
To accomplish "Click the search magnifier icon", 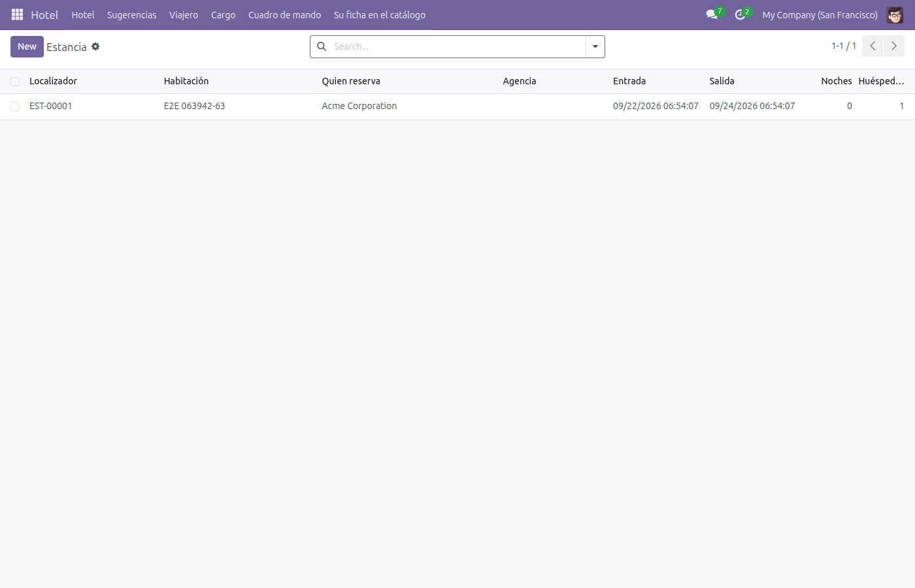I will pyautogui.click(x=322, y=46).
